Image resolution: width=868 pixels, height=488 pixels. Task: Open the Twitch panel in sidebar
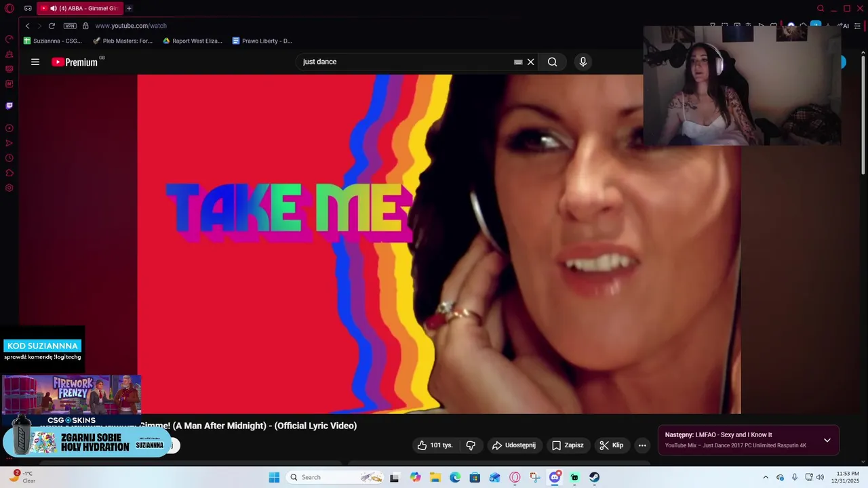tap(9, 106)
